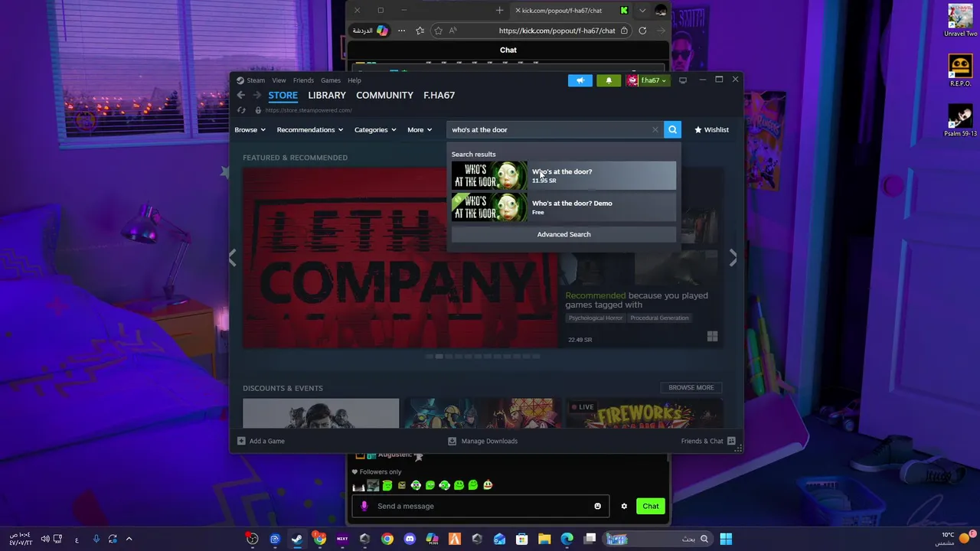Open emoji picker in Kick chat
Image resolution: width=980 pixels, height=551 pixels.
pyautogui.click(x=598, y=506)
